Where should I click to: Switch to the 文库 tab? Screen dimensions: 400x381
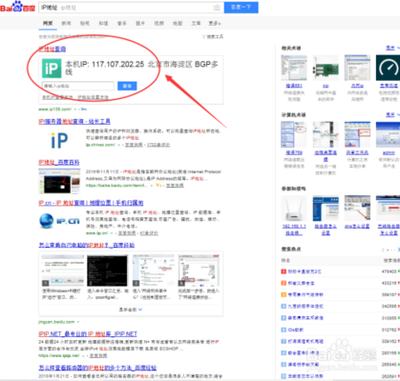tap(196, 23)
